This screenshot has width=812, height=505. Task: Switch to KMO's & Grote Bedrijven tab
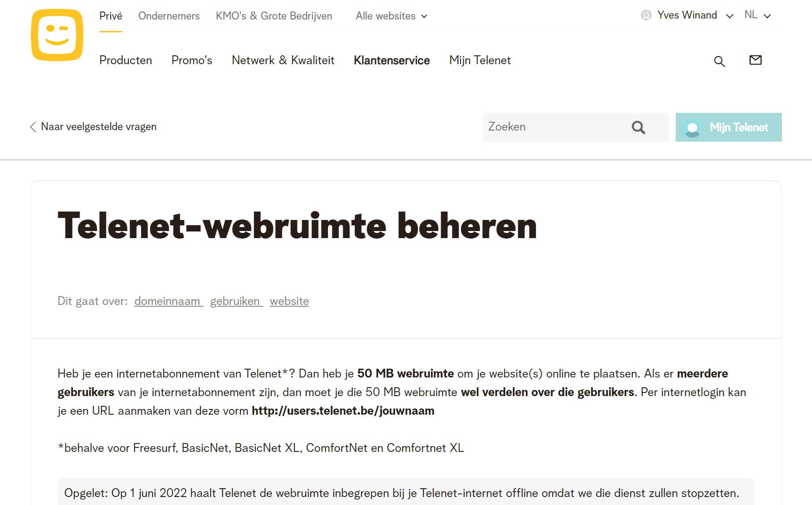(274, 16)
